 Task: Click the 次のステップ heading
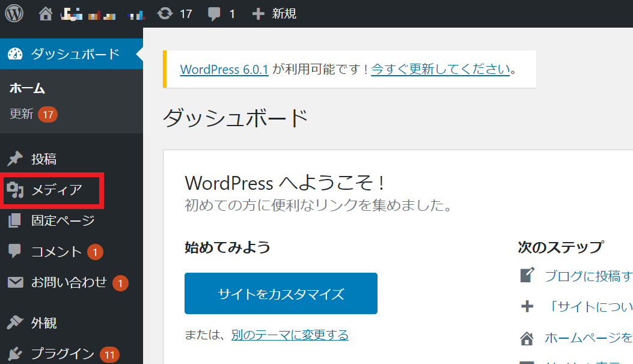[561, 247]
